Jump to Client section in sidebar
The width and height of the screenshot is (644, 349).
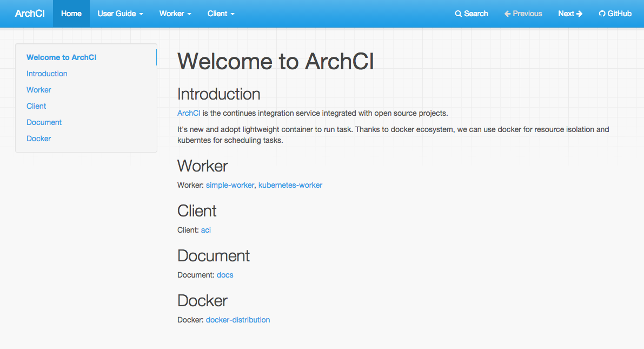point(36,106)
